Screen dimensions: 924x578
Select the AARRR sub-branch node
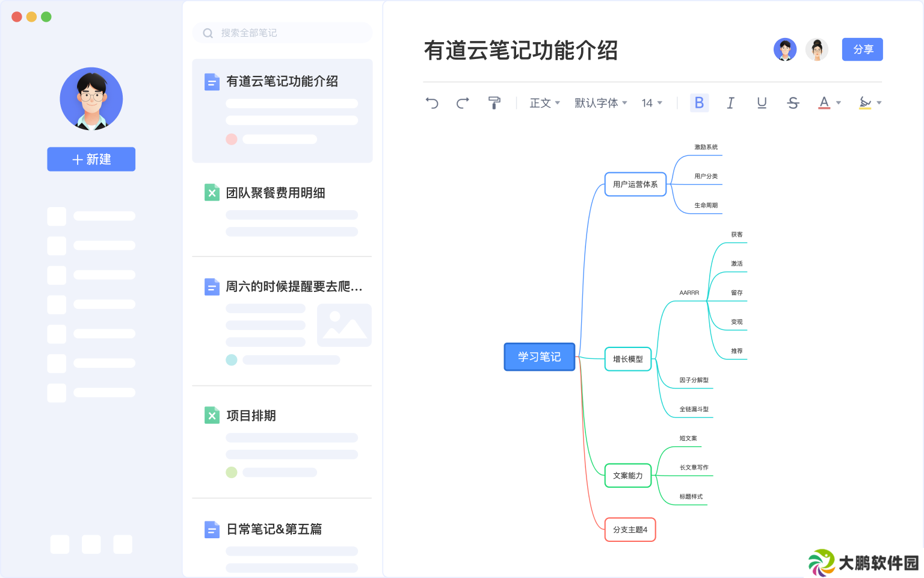tap(689, 293)
